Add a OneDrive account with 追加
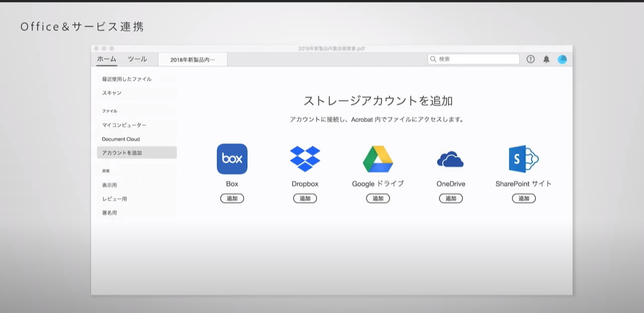Screen dimensions: 644x313 coord(451,198)
